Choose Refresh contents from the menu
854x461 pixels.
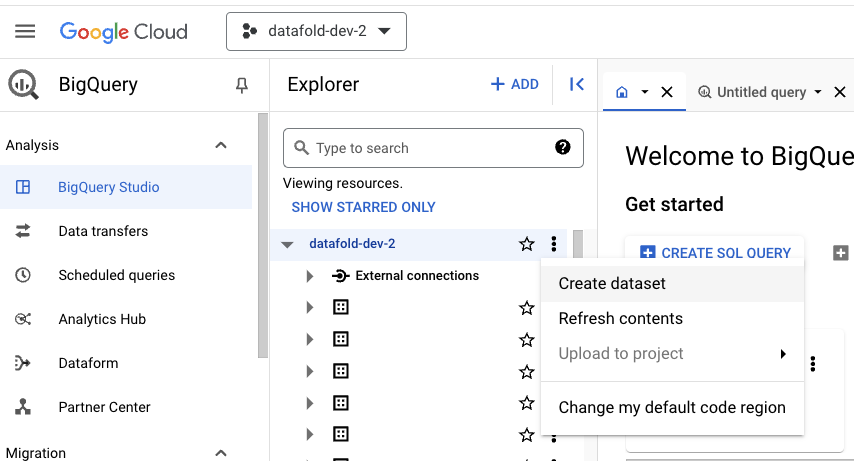[x=672, y=318]
